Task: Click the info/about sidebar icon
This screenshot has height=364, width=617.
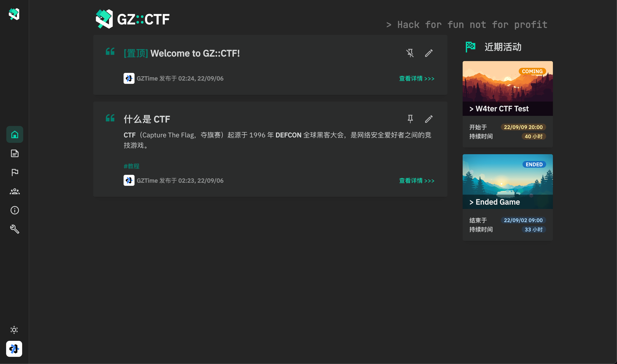Action: [x=14, y=210]
